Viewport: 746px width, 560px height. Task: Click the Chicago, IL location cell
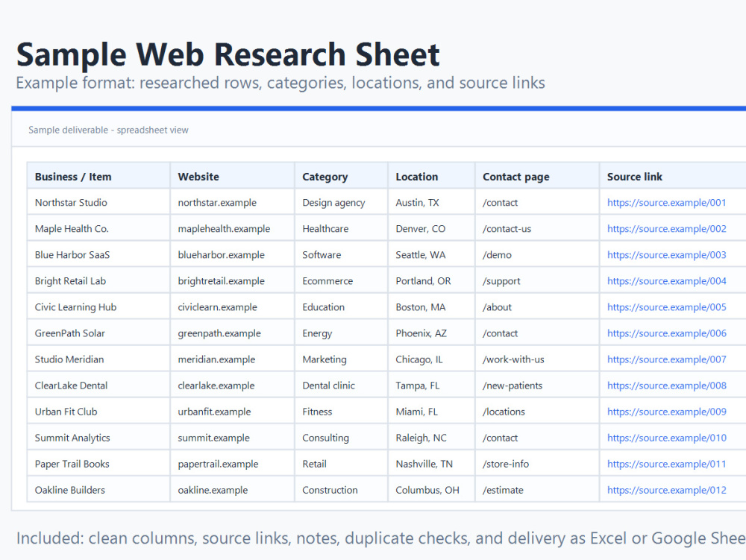click(431, 359)
